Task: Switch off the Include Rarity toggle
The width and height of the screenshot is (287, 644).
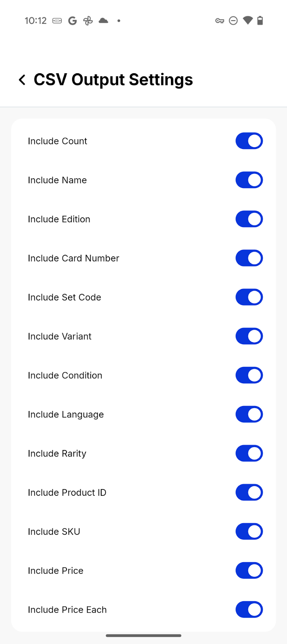Action: point(249,453)
